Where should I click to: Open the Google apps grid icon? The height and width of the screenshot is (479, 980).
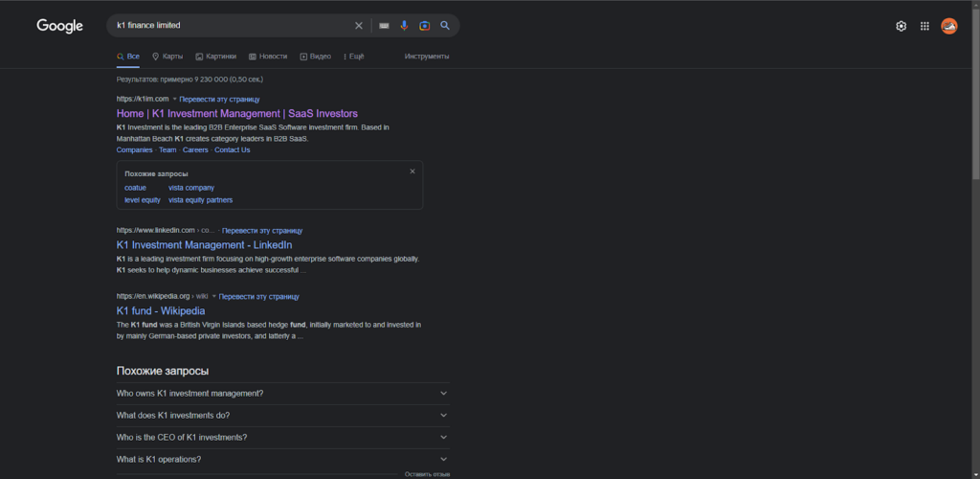925,26
